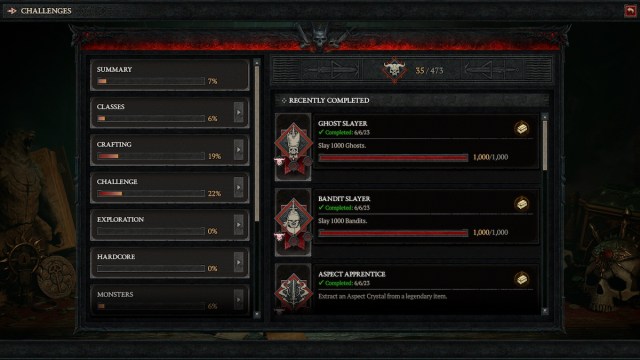
Task: Click the completed list scrollbar thumb
Action: point(544,145)
